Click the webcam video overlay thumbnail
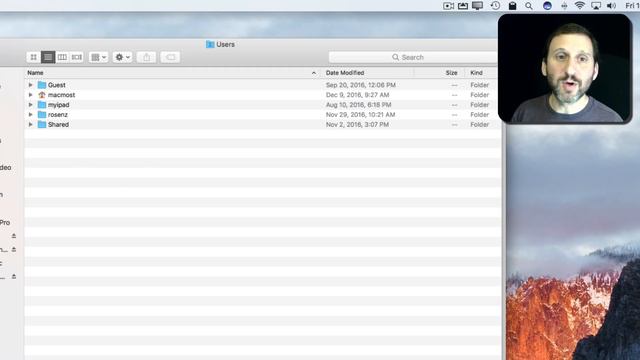640x360 pixels. (x=565, y=69)
